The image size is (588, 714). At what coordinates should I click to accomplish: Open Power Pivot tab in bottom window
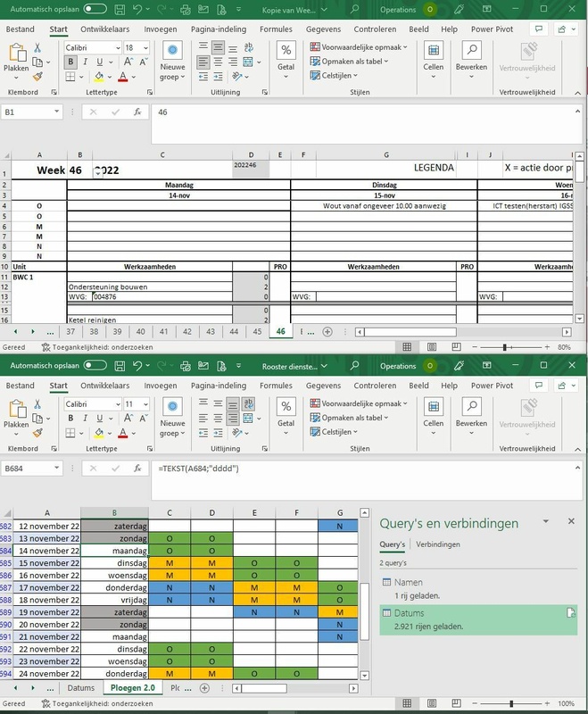point(492,386)
